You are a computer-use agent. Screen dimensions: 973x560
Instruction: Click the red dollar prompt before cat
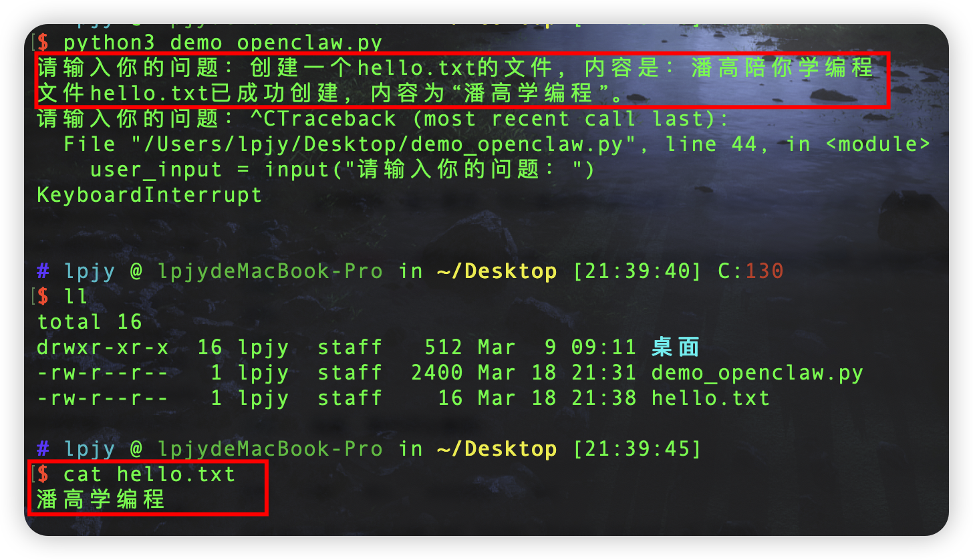click(43, 474)
